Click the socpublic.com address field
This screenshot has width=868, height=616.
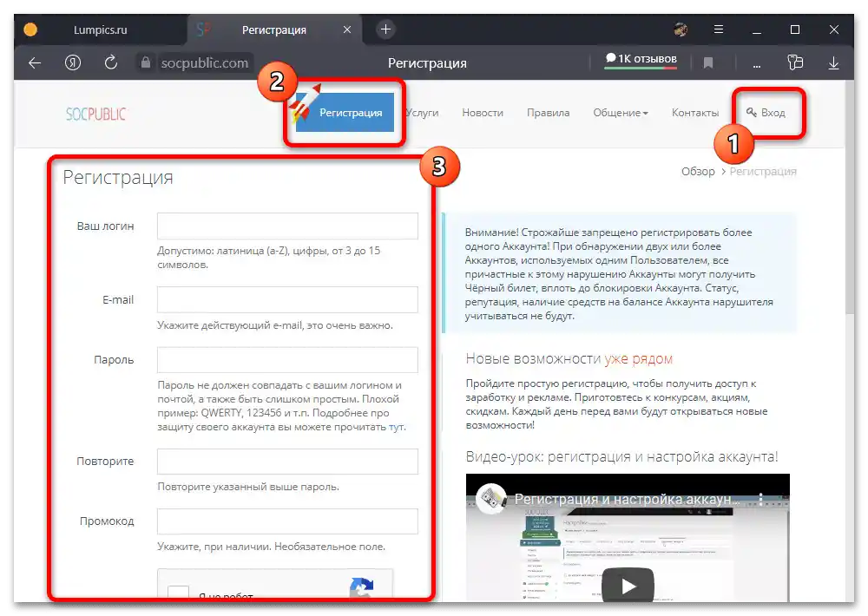click(204, 63)
